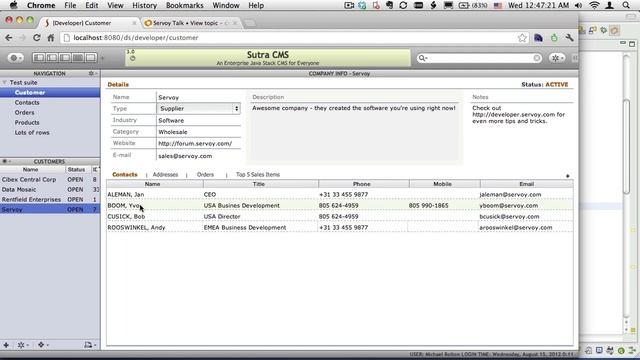Viewport: 640px width, 360px height.
Task: Click the dark blue extension icon in Chrome
Action: [x=538, y=38]
